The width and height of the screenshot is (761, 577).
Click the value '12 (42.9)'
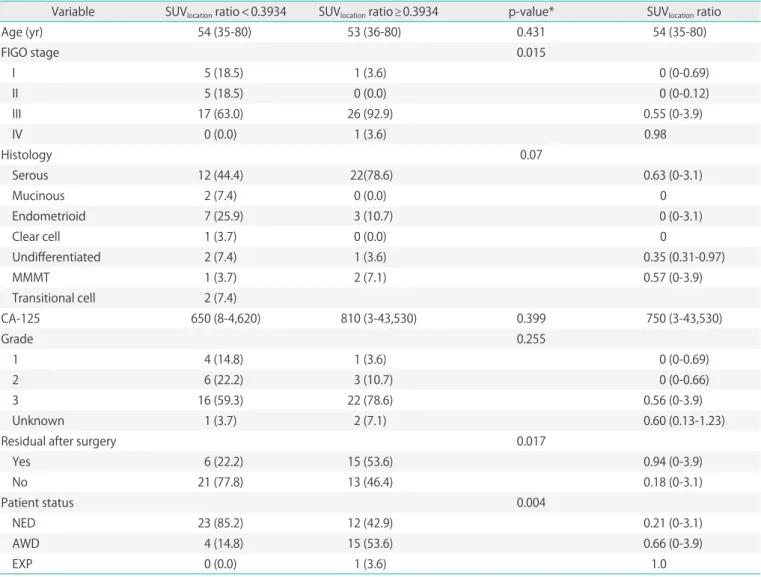point(370,523)
